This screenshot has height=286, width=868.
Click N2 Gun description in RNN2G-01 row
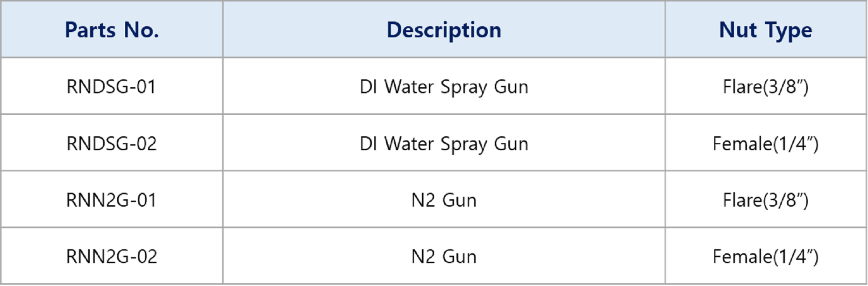(444, 200)
